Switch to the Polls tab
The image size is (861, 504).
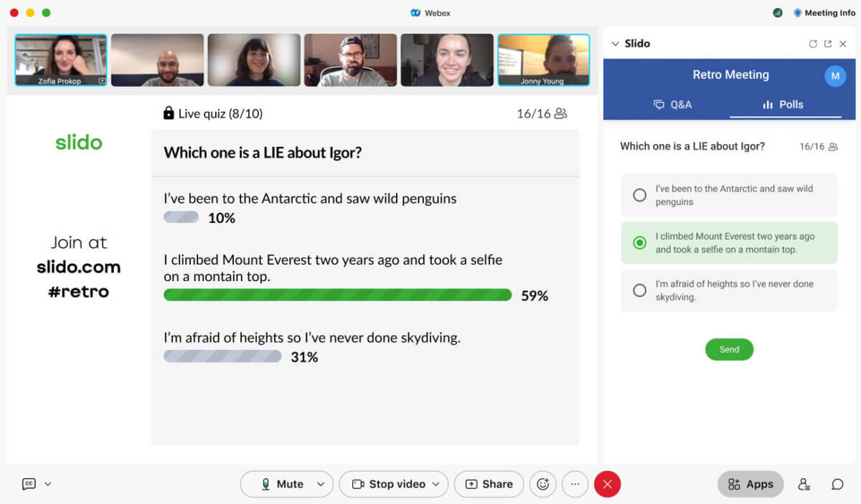point(784,105)
